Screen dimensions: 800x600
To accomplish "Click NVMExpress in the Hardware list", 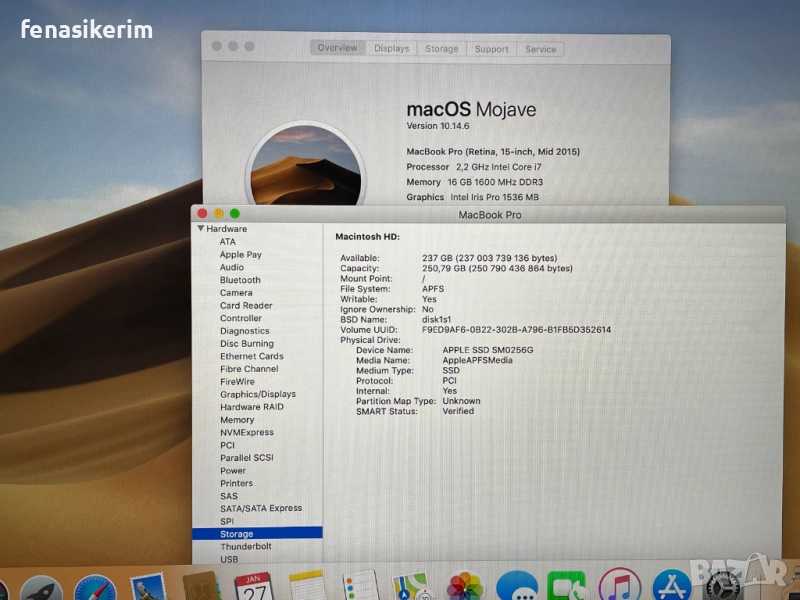I will point(247,432).
